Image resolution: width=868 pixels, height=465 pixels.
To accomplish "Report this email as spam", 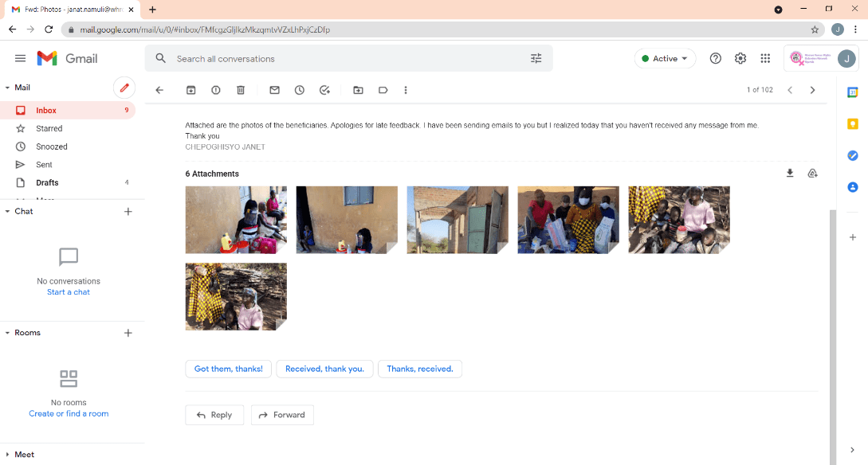I will [x=216, y=90].
